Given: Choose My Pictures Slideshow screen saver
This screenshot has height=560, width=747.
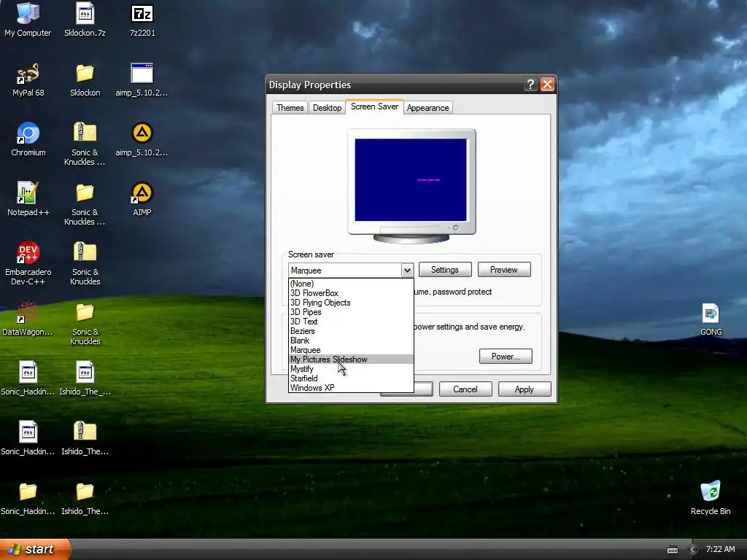Looking at the screenshot, I should (351, 359).
